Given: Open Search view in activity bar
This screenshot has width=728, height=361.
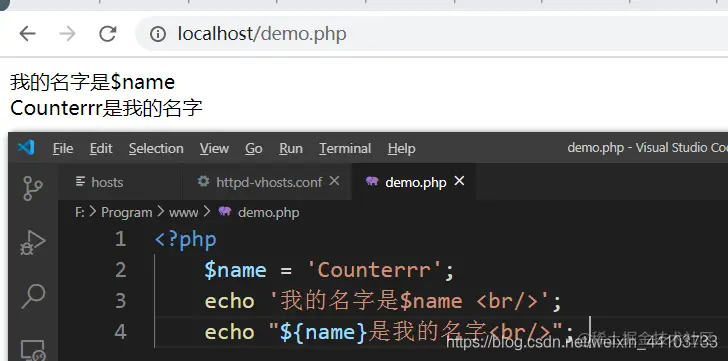Looking at the screenshot, I should pos(33,297).
